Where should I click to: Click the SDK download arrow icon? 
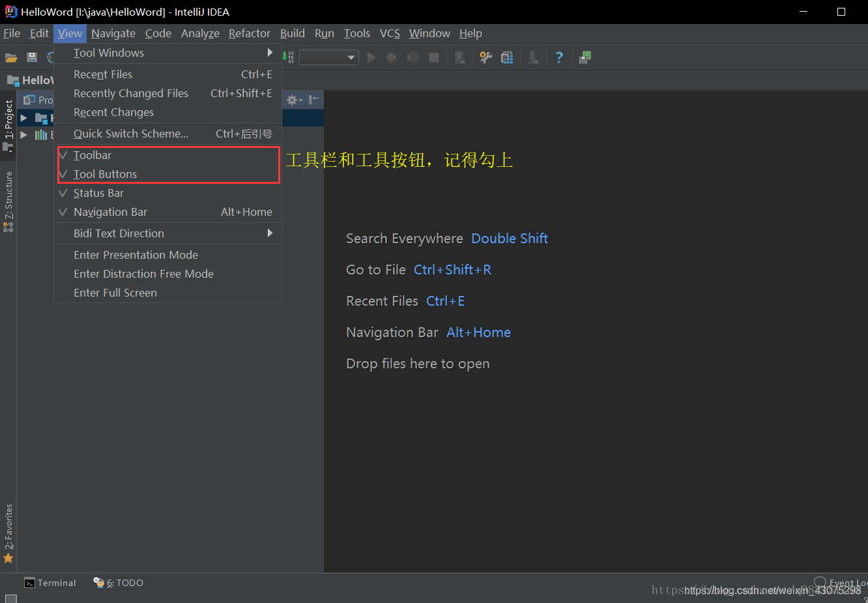[x=533, y=58]
